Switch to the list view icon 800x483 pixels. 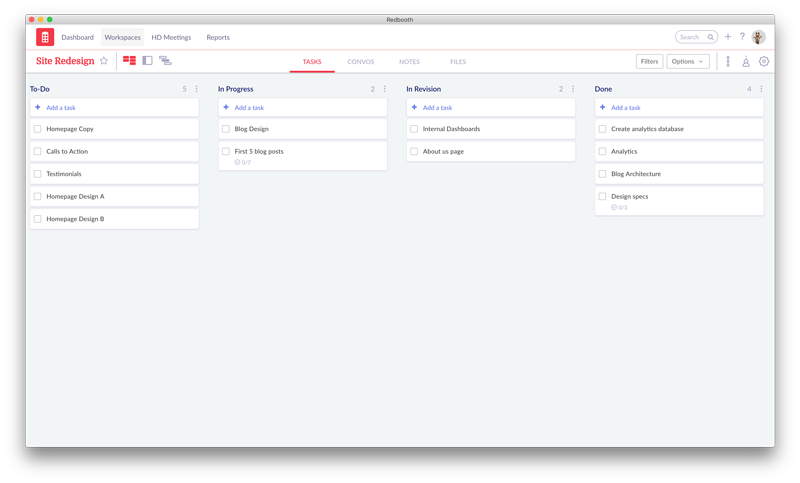point(147,61)
